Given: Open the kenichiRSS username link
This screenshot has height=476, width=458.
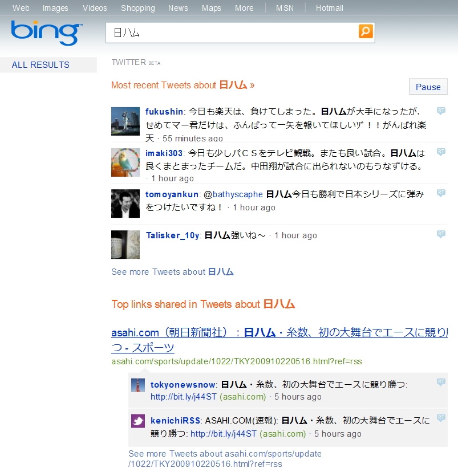Looking at the screenshot, I should click(x=175, y=421).
